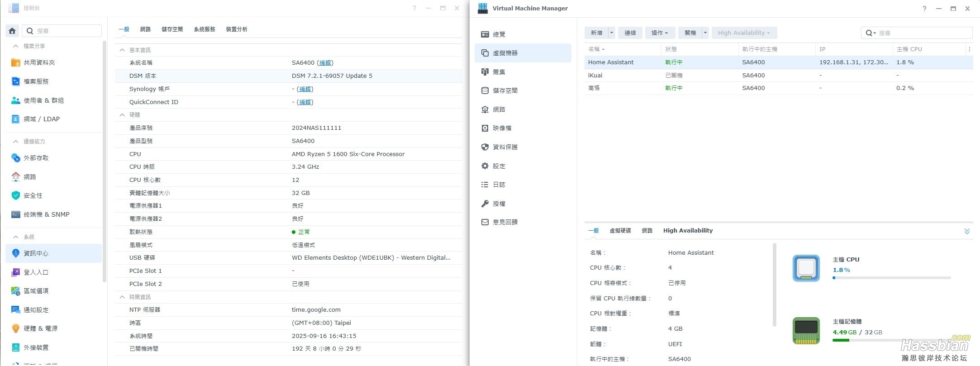Click the Virtual Machine Manager search field
This screenshot has width=980, height=366.
tap(917, 33)
